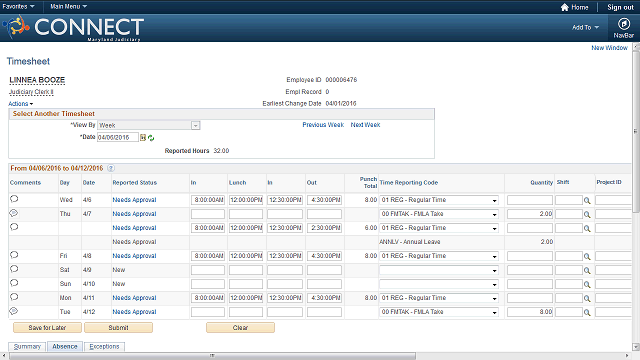640x360 pixels.
Task: Switch to the Summary tab
Action: point(27,347)
